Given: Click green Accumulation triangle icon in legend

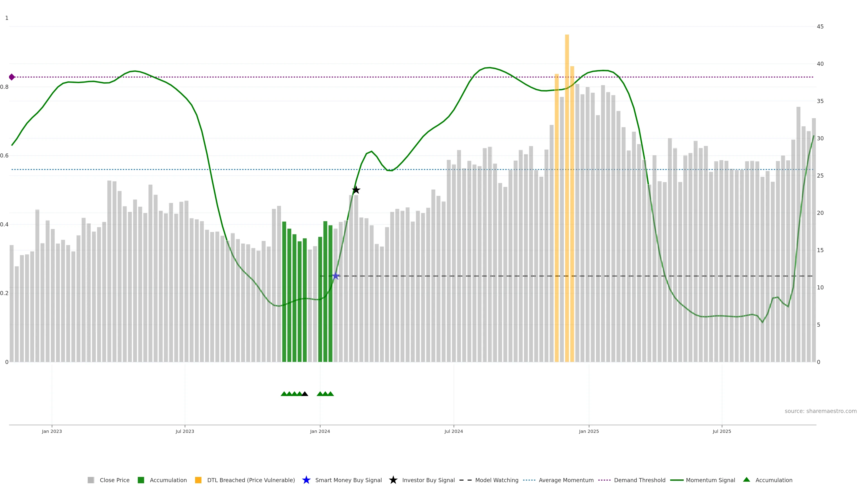Looking at the screenshot, I should coord(746,480).
